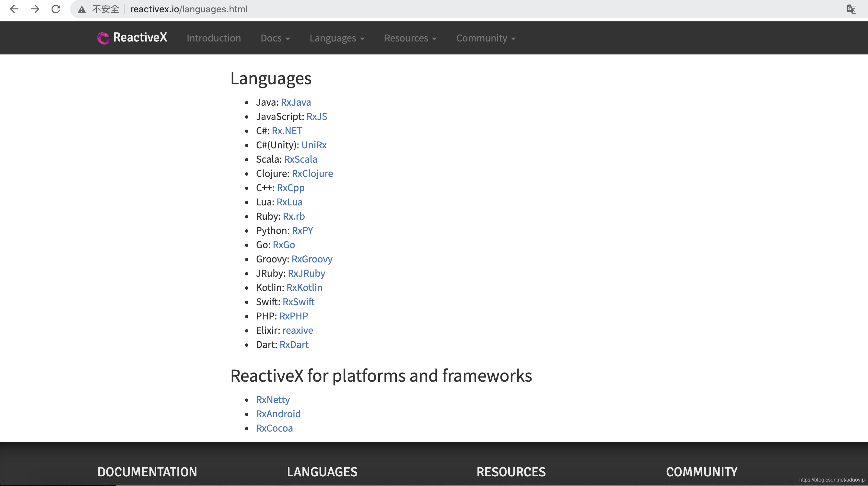Expand the Resources dropdown menu
Image resolution: width=868 pixels, height=486 pixels.
[x=410, y=38]
